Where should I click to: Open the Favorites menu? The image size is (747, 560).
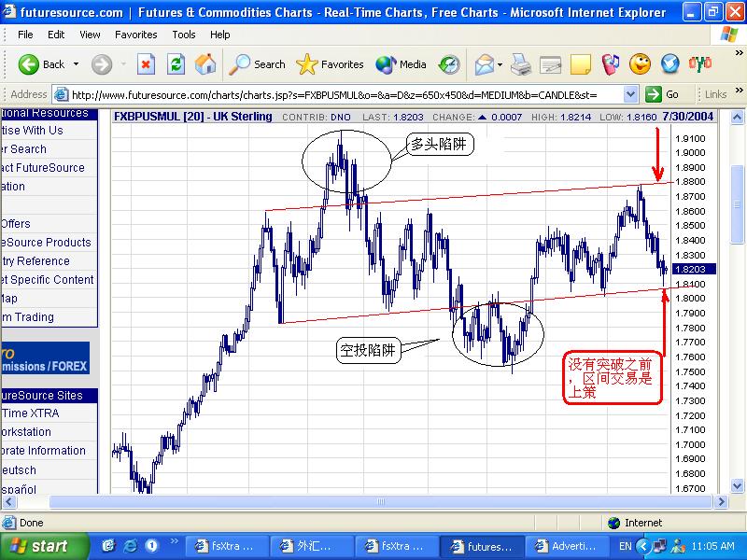coord(135,35)
